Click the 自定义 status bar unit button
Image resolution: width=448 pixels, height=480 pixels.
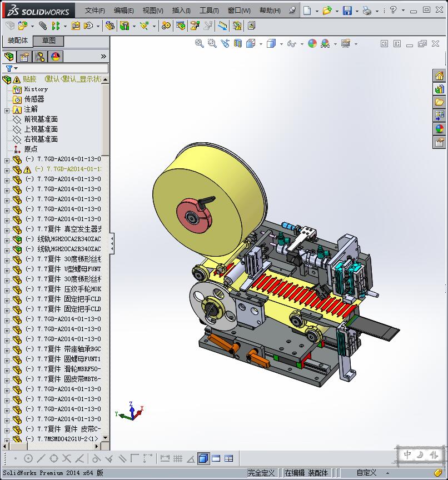[x=366, y=473]
